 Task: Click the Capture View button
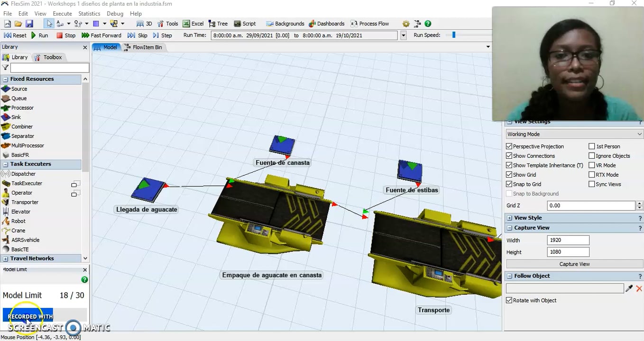click(574, 264)
